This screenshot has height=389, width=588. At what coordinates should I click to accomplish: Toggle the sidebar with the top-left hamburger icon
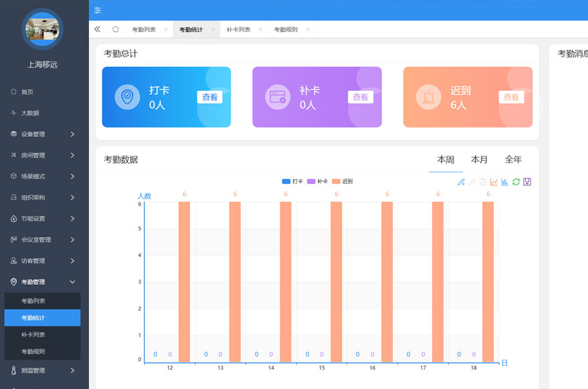point(98,10)
